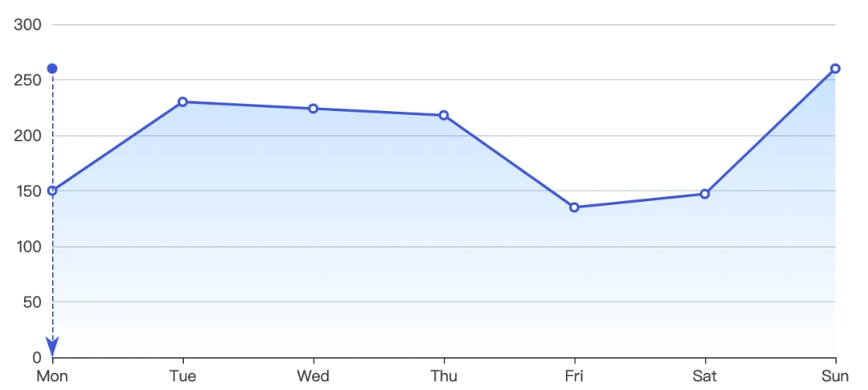Click the 300 label on the y-axis
The width and height of the screenshot is (868, 390).
click(27, 25)
